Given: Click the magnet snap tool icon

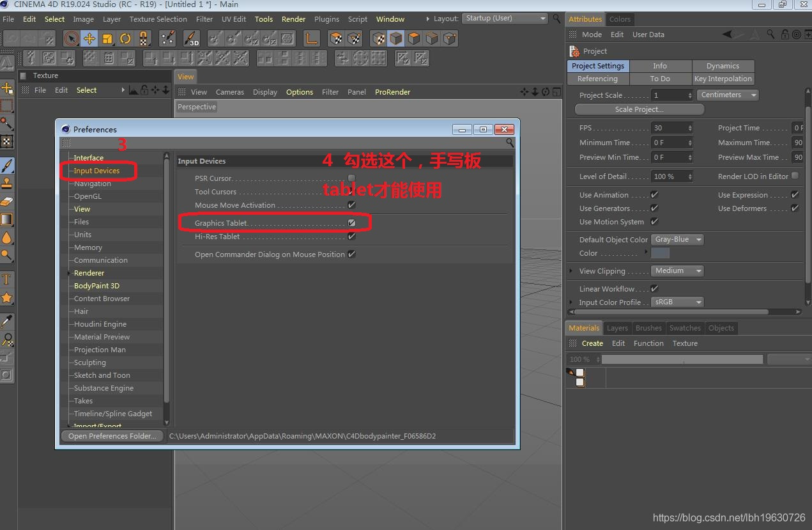Looking at the screenshot, I should (142, 38).
